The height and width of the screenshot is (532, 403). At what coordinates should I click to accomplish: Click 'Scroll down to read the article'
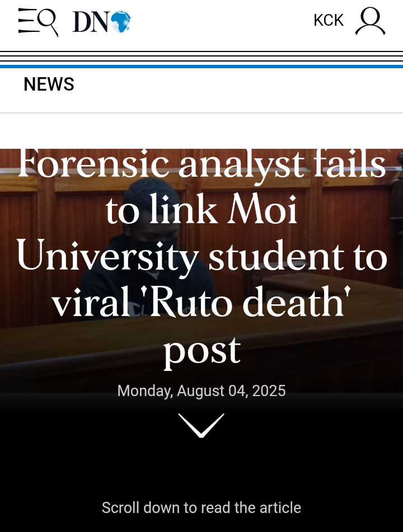click(x=201, y=508)
